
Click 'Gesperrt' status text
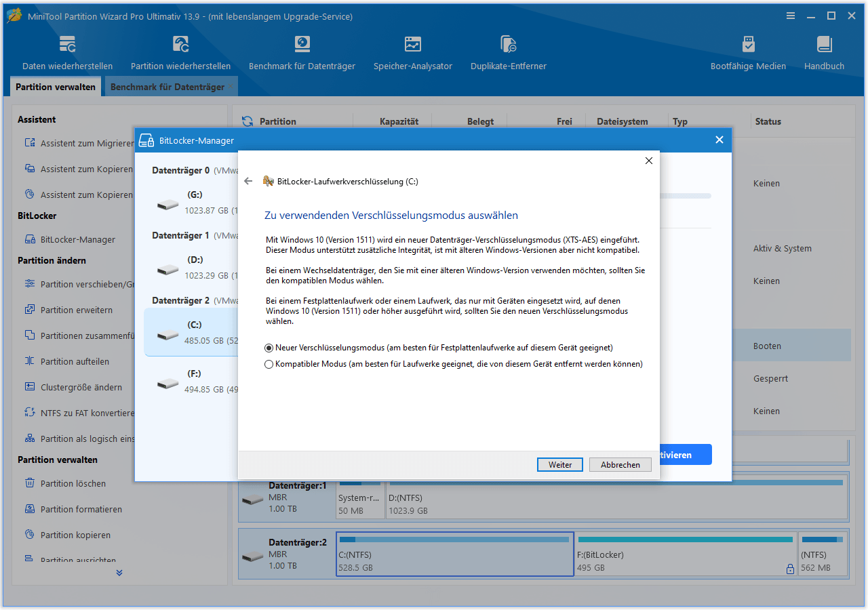coord(770,378)
